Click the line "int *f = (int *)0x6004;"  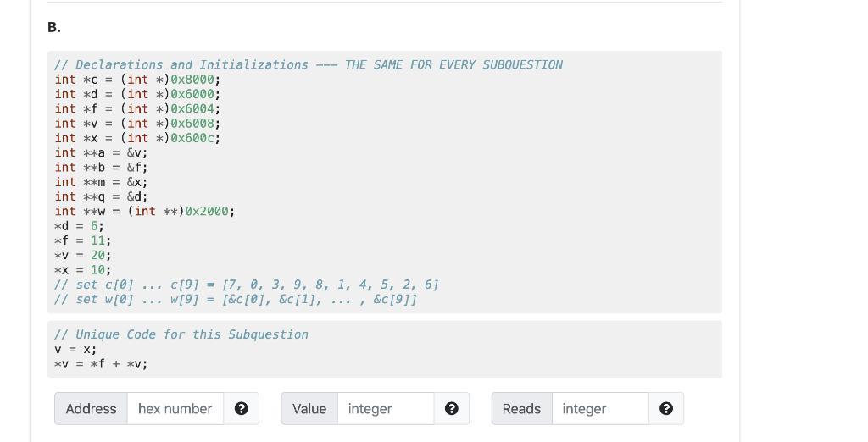pos(137,109)
